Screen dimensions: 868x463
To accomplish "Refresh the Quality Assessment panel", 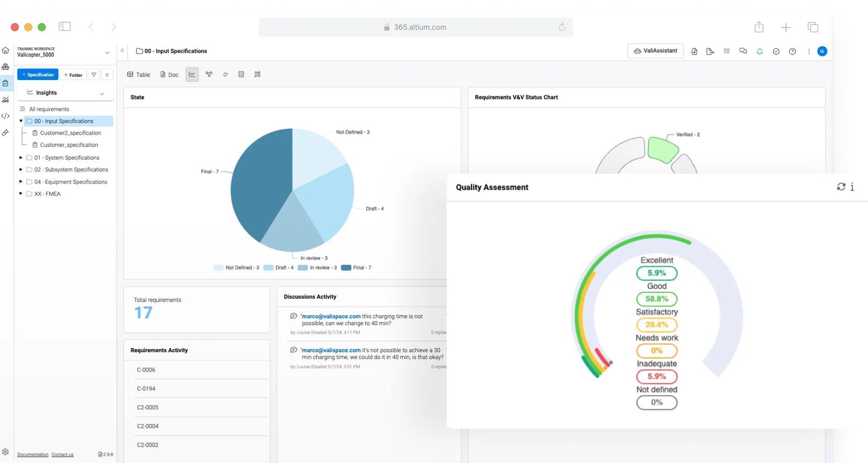I will click(840, 187).
